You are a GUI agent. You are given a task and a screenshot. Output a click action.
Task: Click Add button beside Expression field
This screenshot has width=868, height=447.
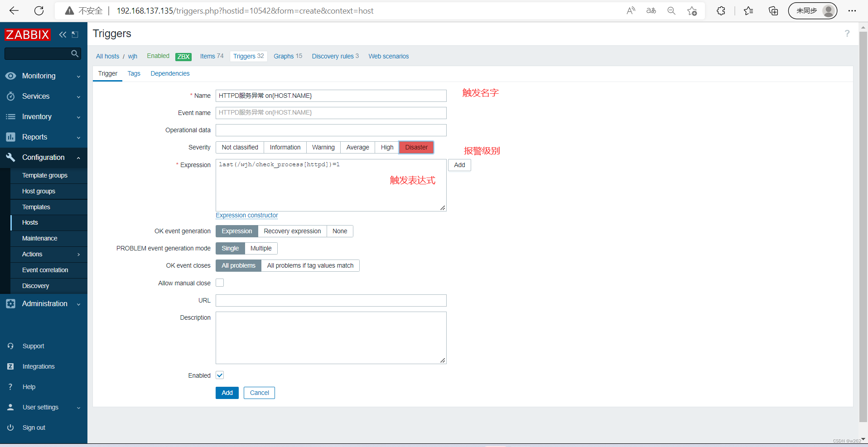point(459,165)
